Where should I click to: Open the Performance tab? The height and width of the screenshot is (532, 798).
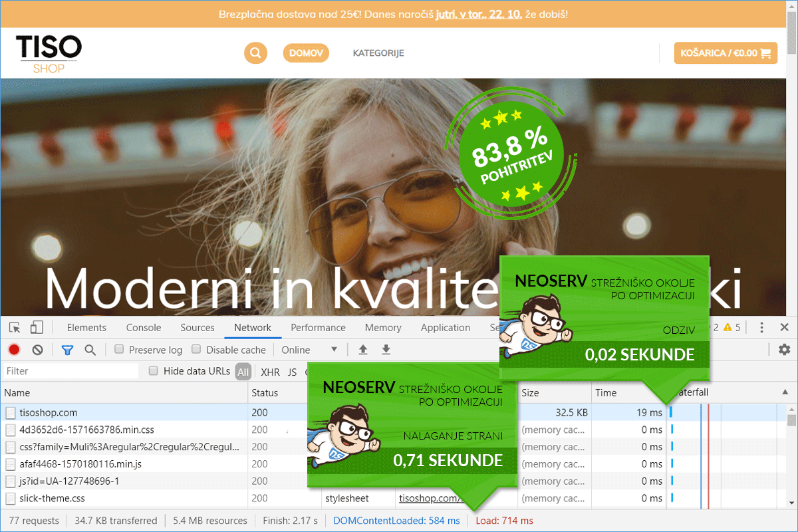coord(318,327)
